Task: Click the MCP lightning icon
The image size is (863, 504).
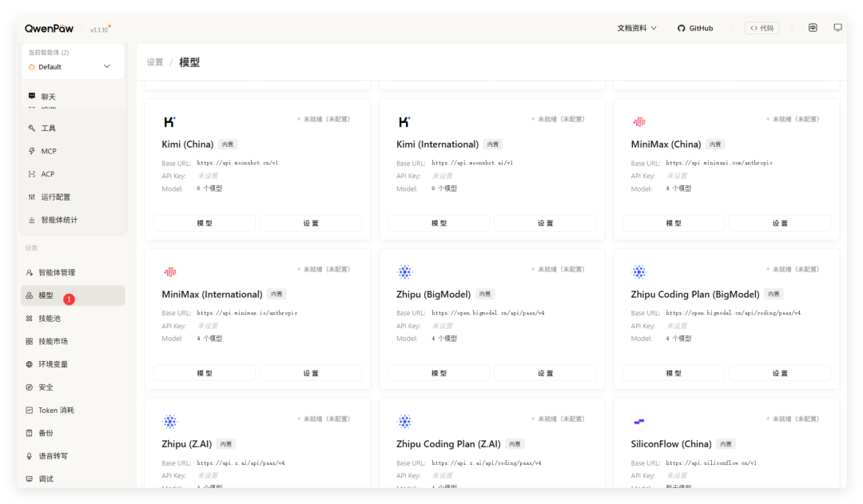Action: (31, 151)
